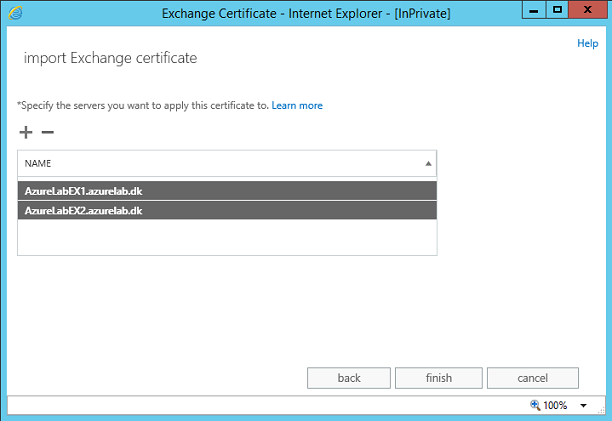Close the Exchange Certificate window
Screen dimensions: 612x421
click(x=587, y=10)
